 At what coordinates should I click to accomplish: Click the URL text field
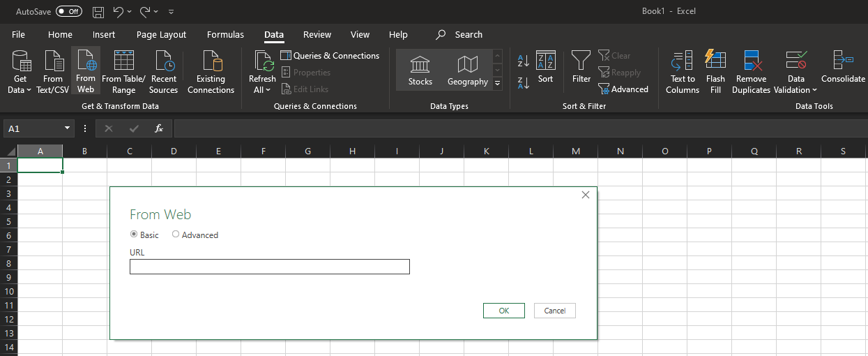click(x=269, y=267)
